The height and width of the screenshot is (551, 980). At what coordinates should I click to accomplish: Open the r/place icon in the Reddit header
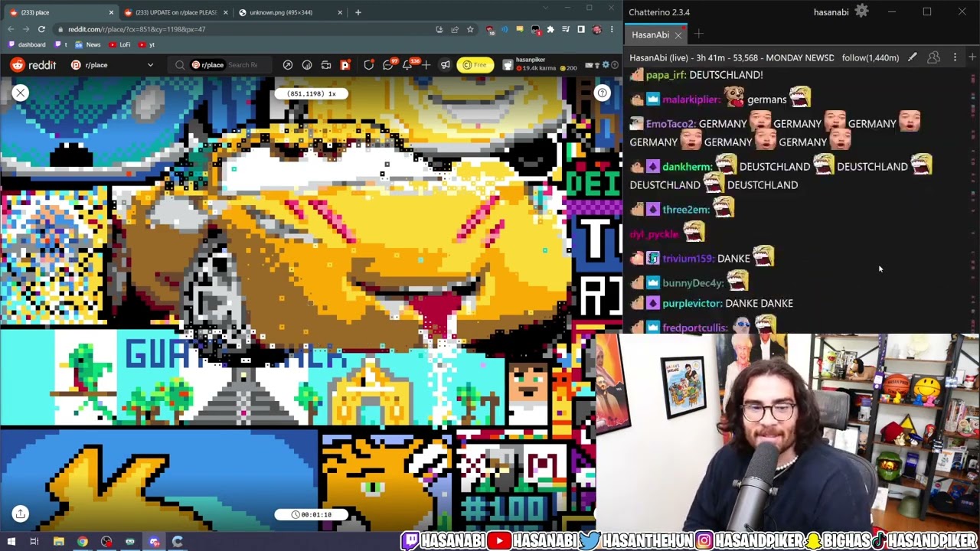point(345,65)
